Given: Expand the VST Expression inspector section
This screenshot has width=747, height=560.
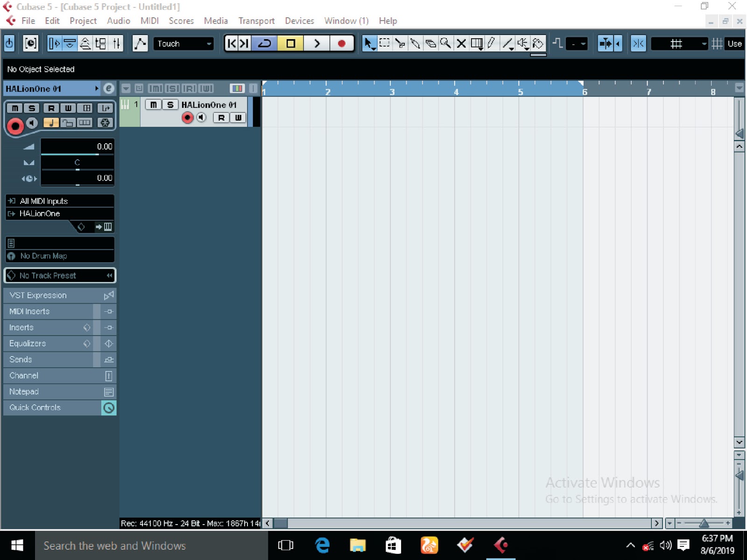Looking at the screenshot, I should [60, 295].
